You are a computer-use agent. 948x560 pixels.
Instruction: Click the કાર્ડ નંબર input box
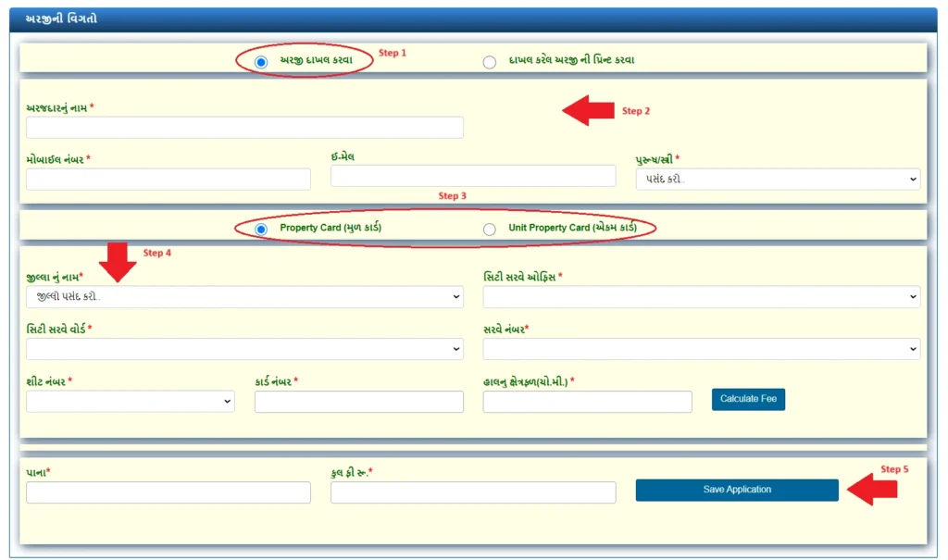click(358, 402)
